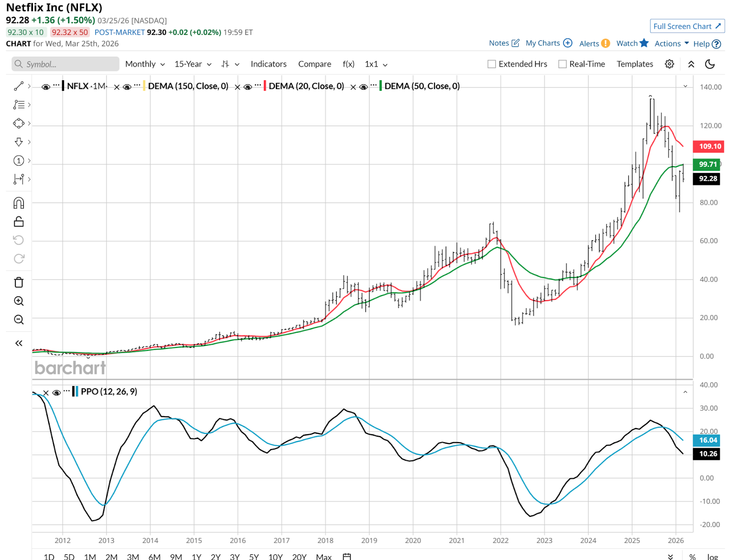
Task: Enable the Extended Hrs checkbox
Action: pos(492,64)
